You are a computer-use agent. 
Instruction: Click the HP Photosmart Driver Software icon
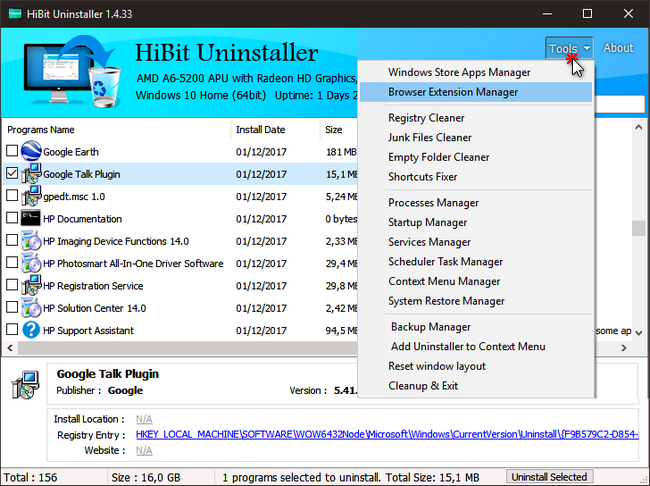[x=31, y=263]
